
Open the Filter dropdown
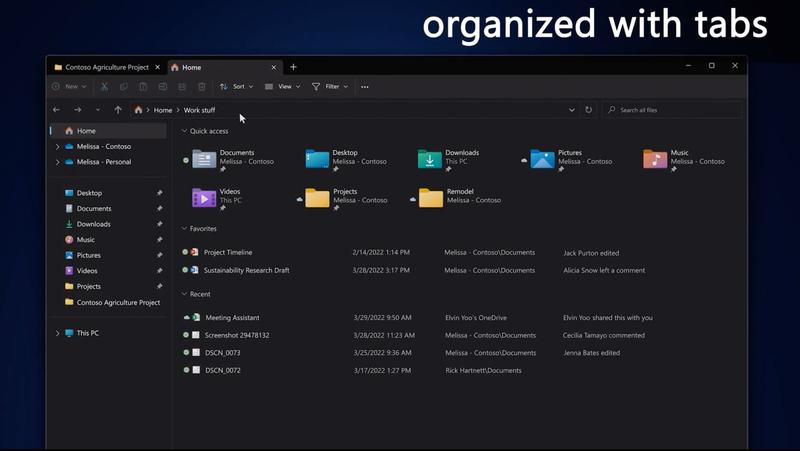[x=330, y=87]
